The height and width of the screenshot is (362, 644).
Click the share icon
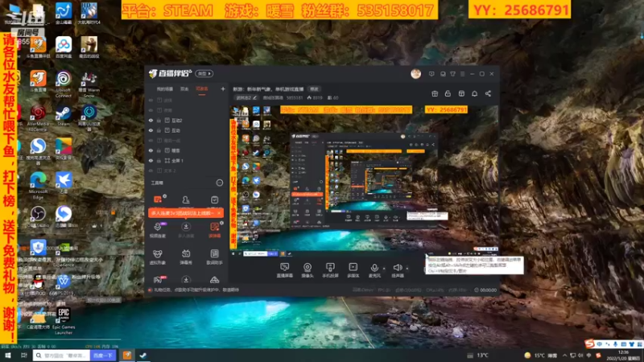[x=488, y=93]
